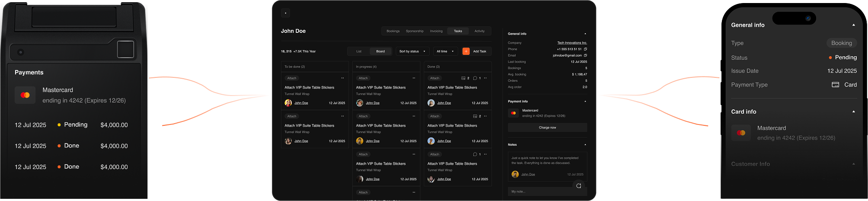Open John Doe link on first Done card
The image size is (868, 201).
point(444,103)
